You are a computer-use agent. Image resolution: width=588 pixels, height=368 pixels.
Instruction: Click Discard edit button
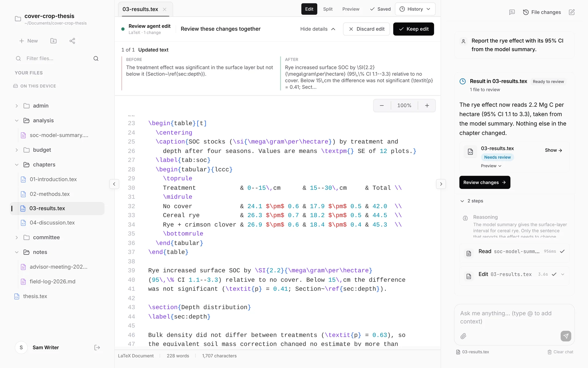pos(366,29)
